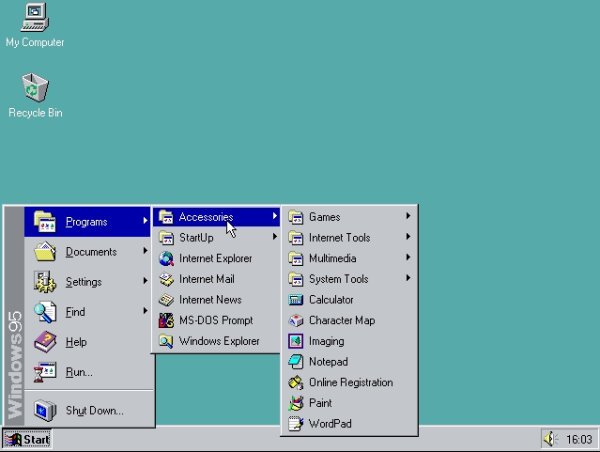Expand the System Tools submenu arrow

click(408, 278)
